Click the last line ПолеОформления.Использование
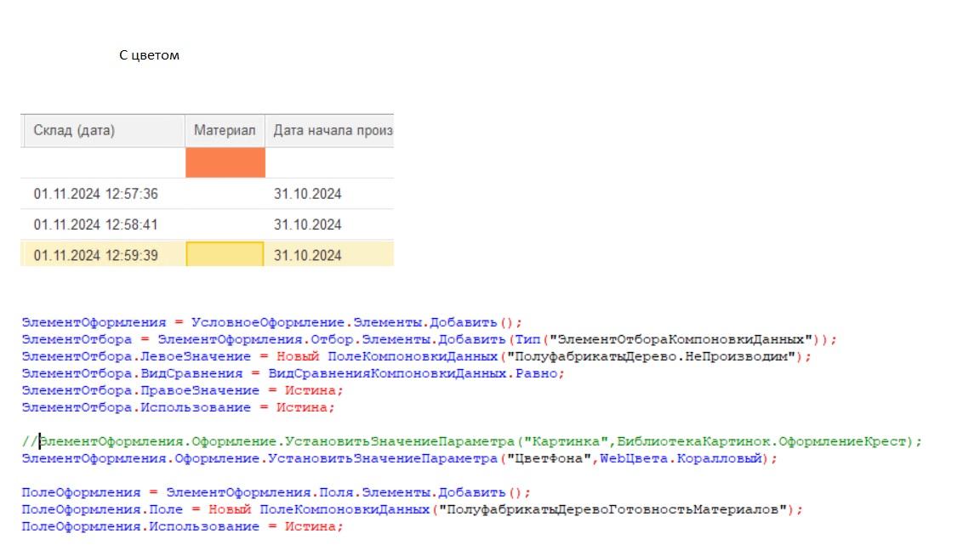 point(182,526)
